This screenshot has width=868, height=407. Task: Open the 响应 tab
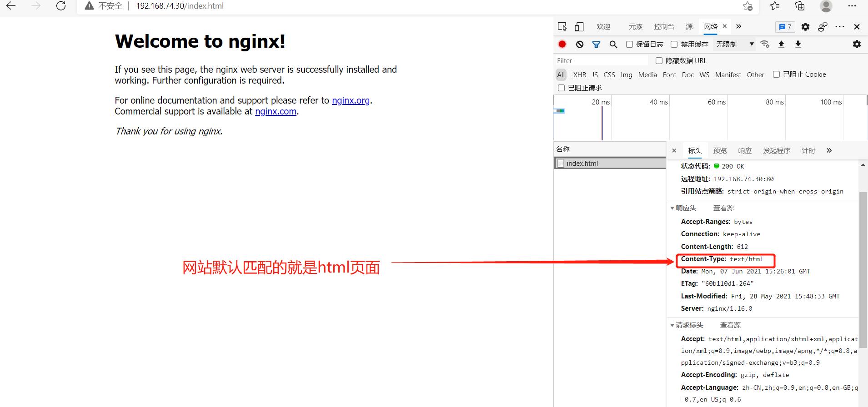point(745,150)
